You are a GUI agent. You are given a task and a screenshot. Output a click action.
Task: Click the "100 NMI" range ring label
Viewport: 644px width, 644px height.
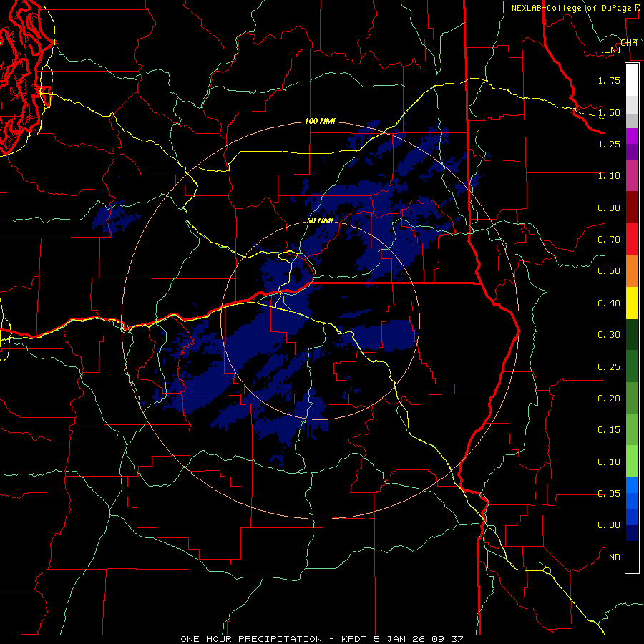coord(320,121)
